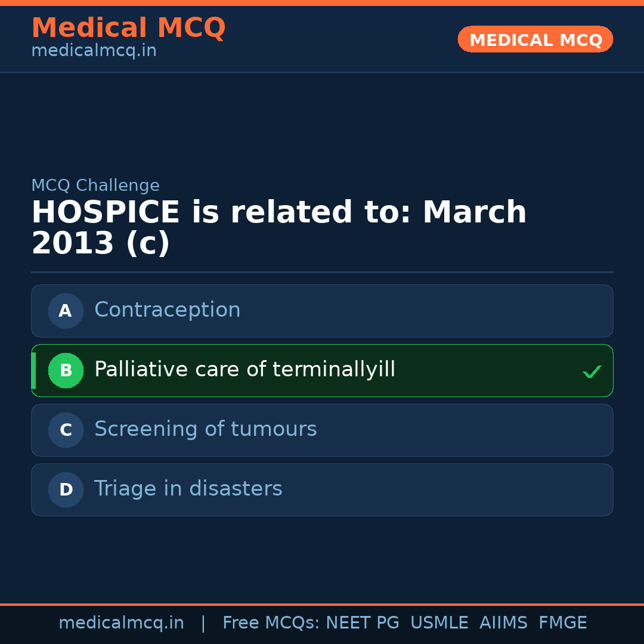
Task: Click the C letter circle icon
Action: pos(66,430)
